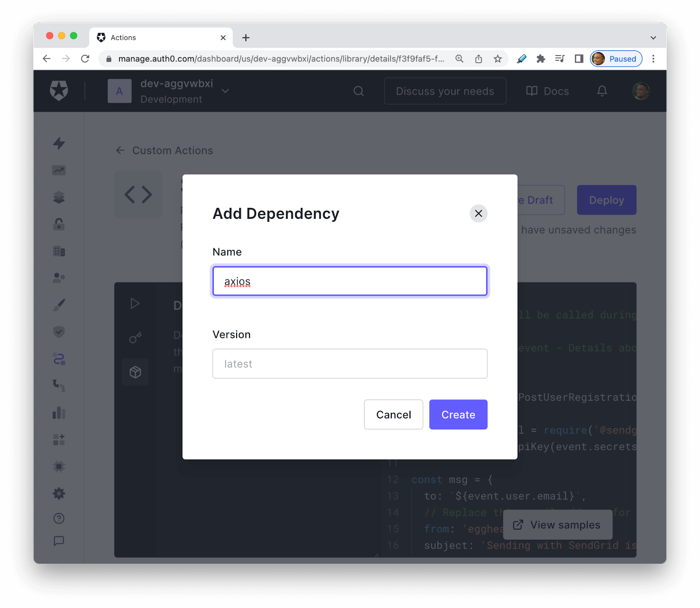
Task: Click Discuss your needs button
Action: click(x=445, y=91)
